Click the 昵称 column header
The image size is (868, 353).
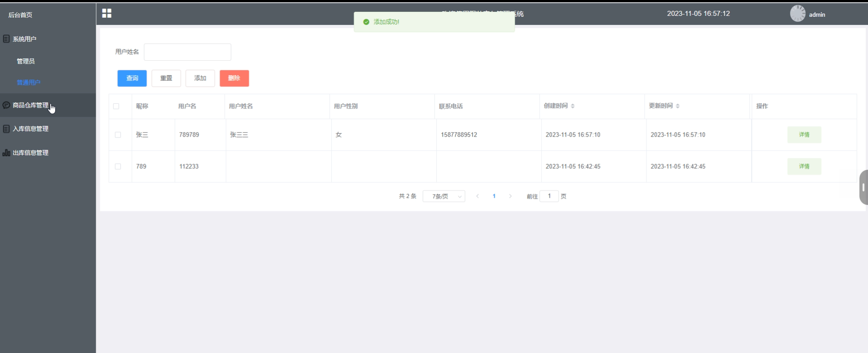click(x=142, y=106)
